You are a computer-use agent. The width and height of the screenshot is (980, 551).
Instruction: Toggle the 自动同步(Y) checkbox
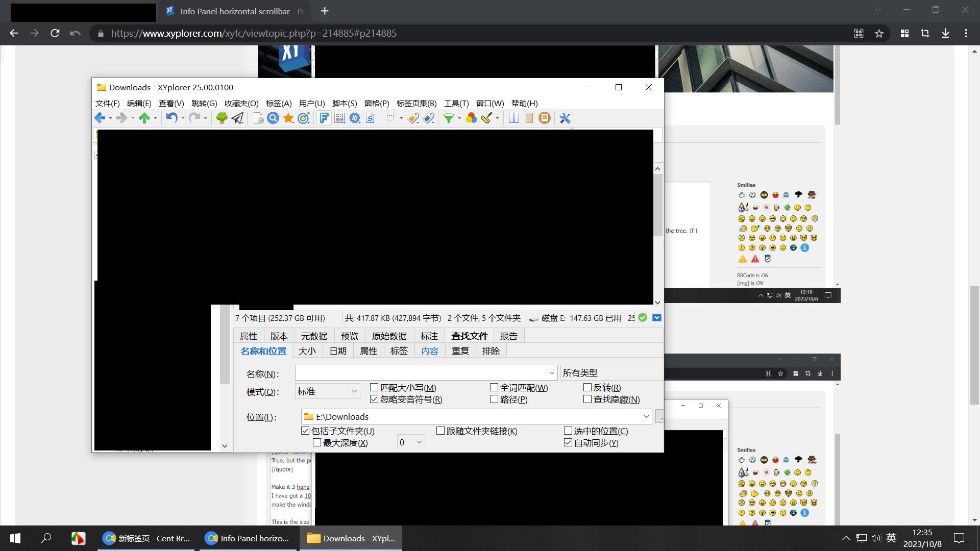568,443
